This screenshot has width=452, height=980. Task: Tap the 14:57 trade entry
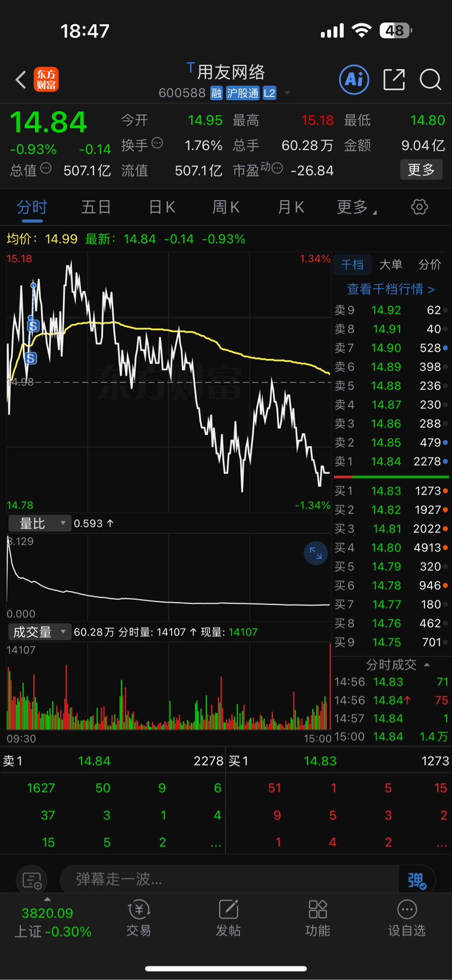tap(391, 718)
